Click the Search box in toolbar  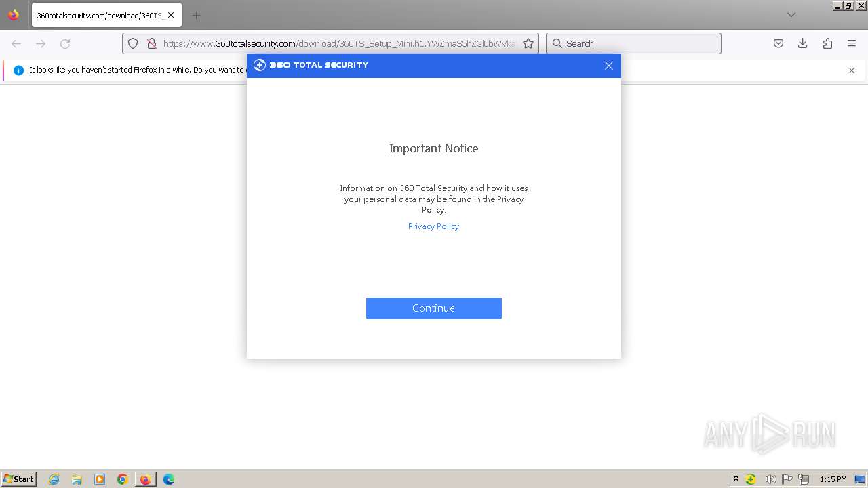point(633,43)
